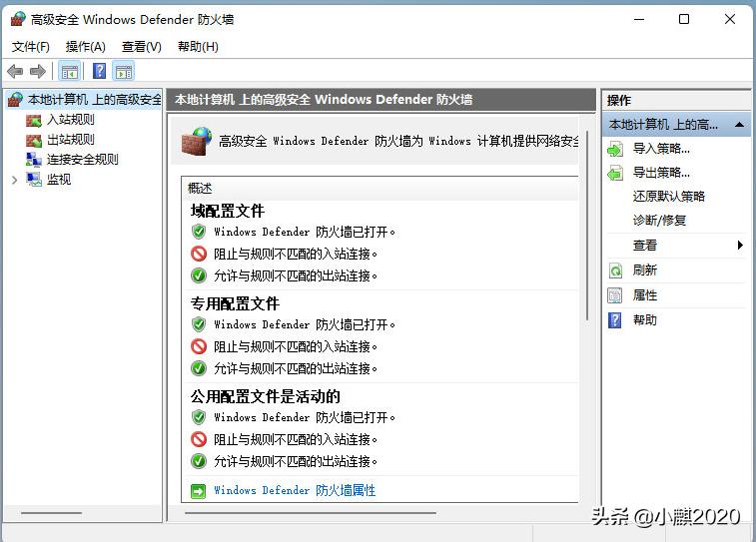Click 帮助 action text in actions pane
756x542 pixels.
point(644,319)
